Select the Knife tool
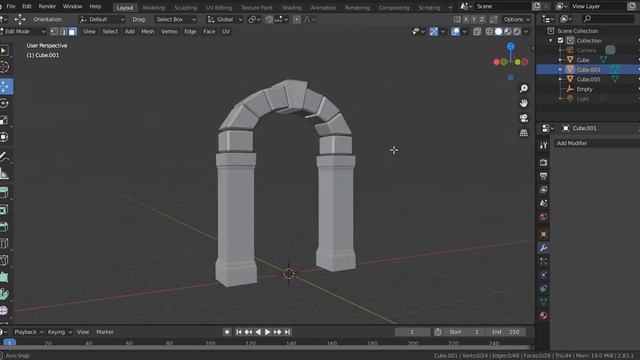 click(4, 260)
